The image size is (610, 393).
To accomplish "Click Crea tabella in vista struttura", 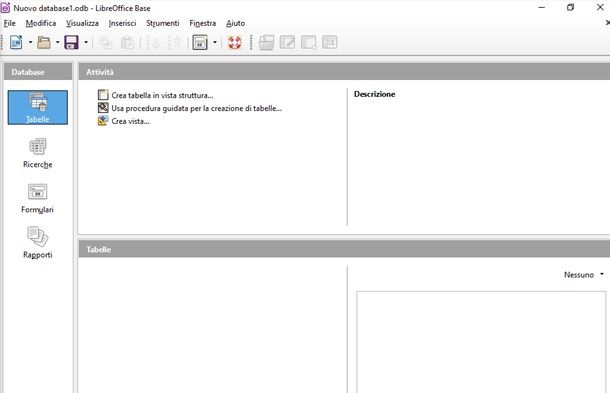I will point(156,95).
